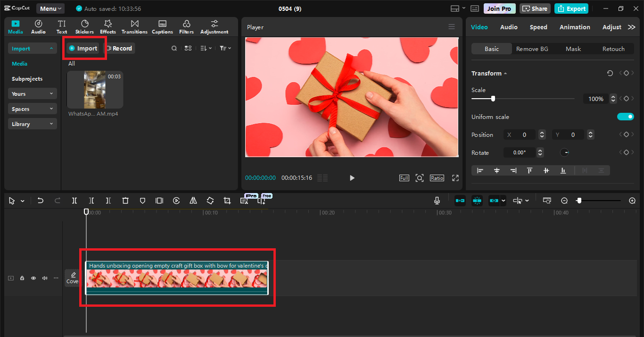This screenshot has height=337, width=644.
Task: Toggle auto-ripple trim in the timeline toolbar
Action: 460,200
